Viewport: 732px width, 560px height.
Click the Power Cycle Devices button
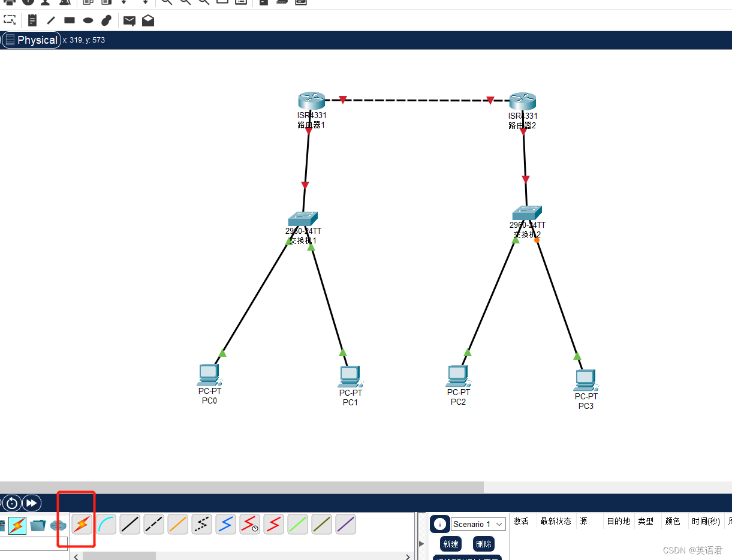(x=12, y=503)
